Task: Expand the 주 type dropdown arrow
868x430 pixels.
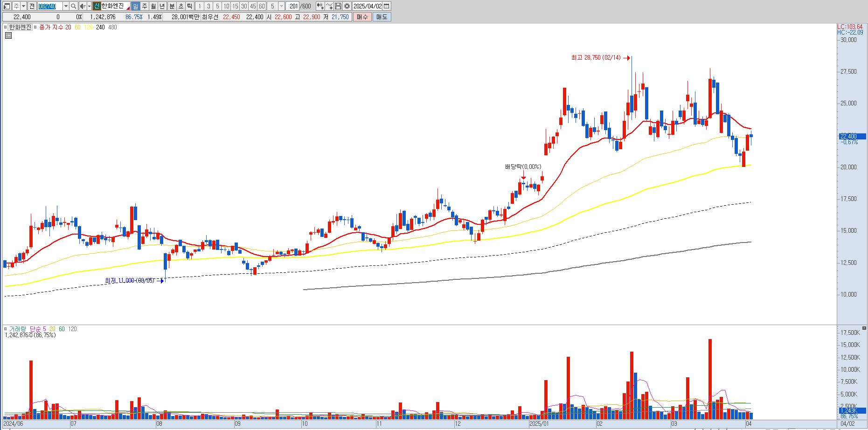Action: coord(23,6)
